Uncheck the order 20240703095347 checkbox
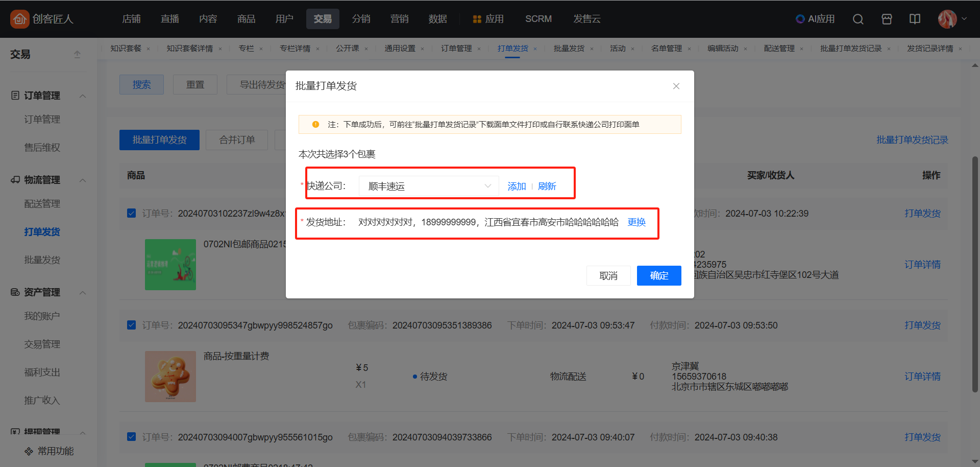Image resolution: width=980 pixels, height=467 pixels. 132,325
